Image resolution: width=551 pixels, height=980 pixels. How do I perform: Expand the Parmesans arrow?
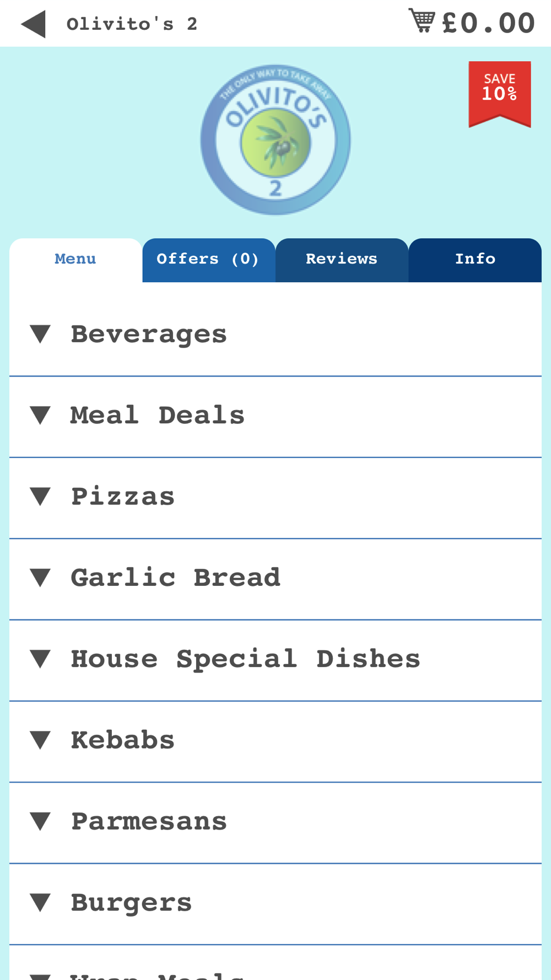coord(40,821)
